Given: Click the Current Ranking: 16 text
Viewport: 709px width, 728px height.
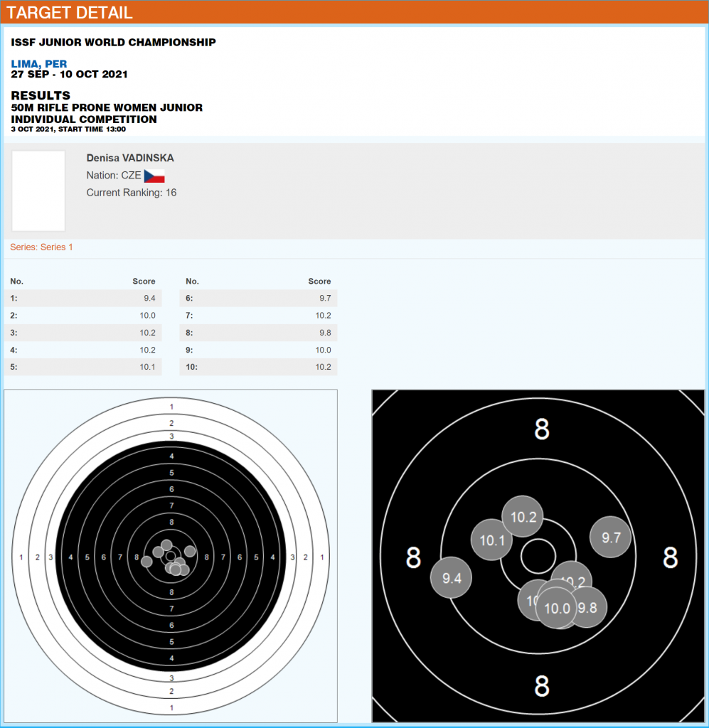Looking at the screenshot, I should (132, 193).
